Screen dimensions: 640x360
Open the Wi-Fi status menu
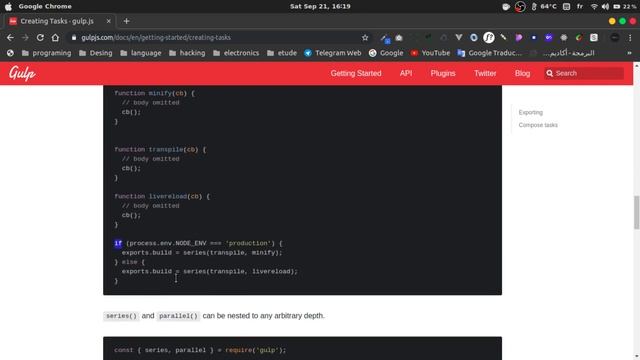pyautogui.click(x=594, y=7)
